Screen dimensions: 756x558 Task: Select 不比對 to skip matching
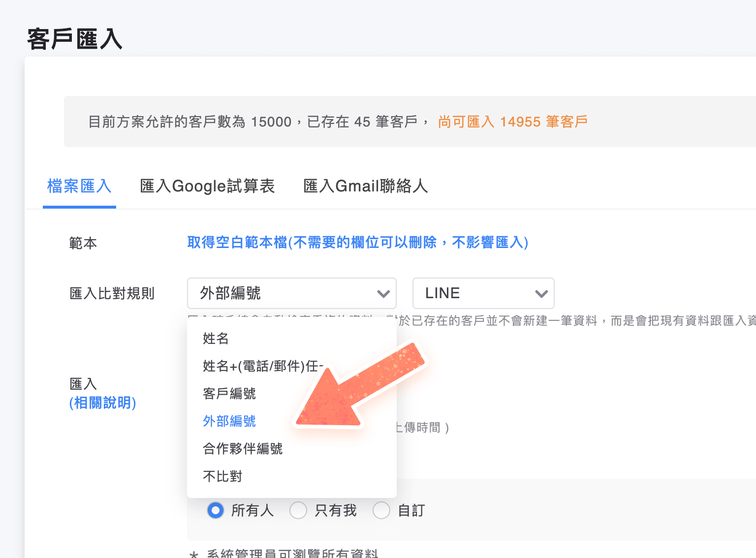221,476
